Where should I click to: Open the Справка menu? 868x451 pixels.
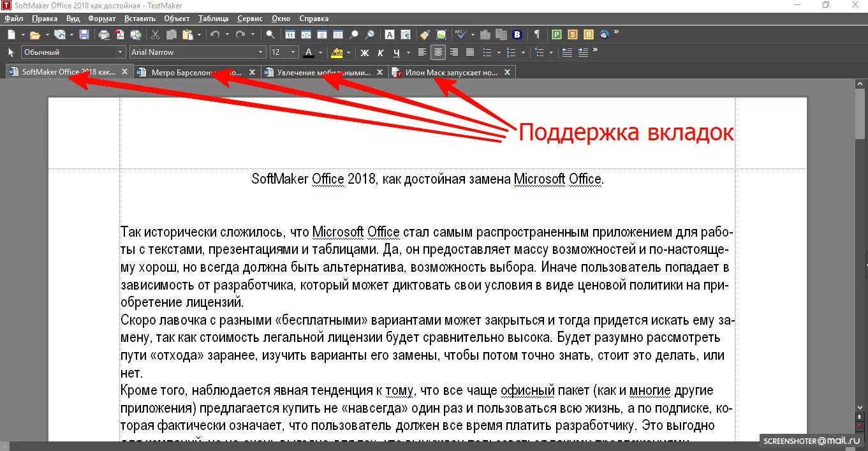313,18
